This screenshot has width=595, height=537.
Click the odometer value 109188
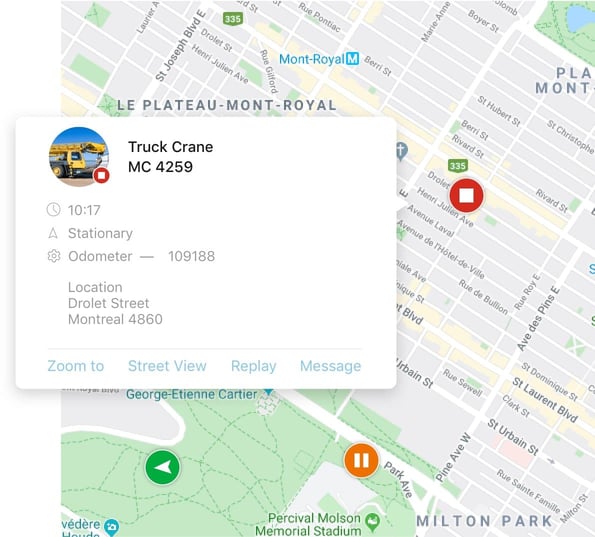(x=192, y=256)
